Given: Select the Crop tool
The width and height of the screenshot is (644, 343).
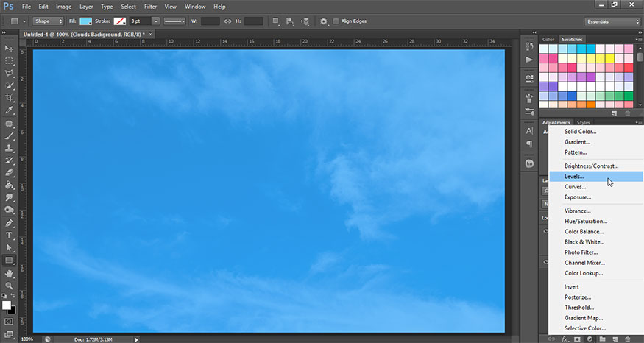Looking at the screenshot, I should pyautogui.click(x=9, y=98).
